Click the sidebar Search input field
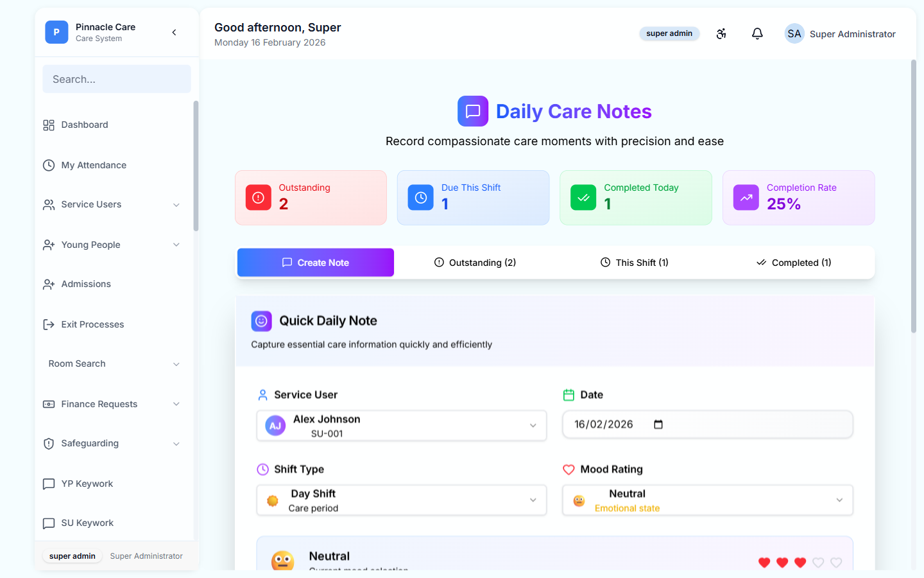The width and height of the screenshot is (924, 578). 117,79
